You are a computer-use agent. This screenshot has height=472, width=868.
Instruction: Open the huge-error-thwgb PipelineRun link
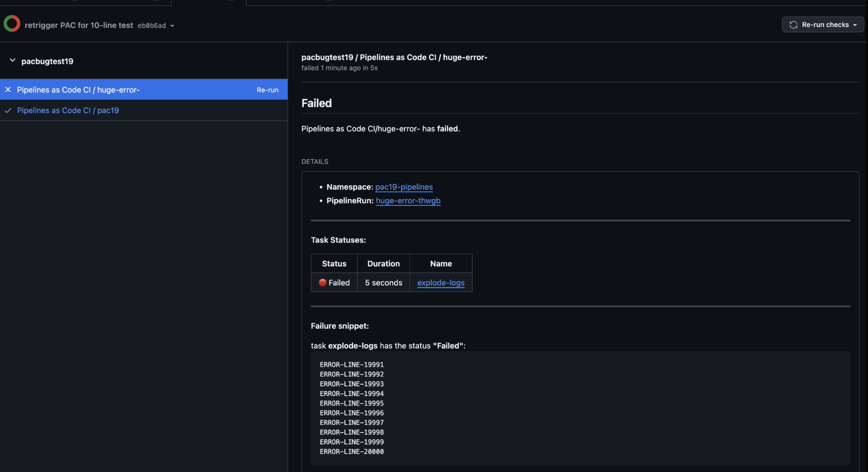[408, 200]
